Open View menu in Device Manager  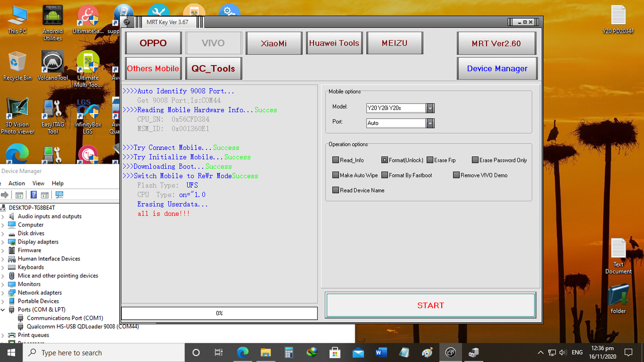[38, 184]
